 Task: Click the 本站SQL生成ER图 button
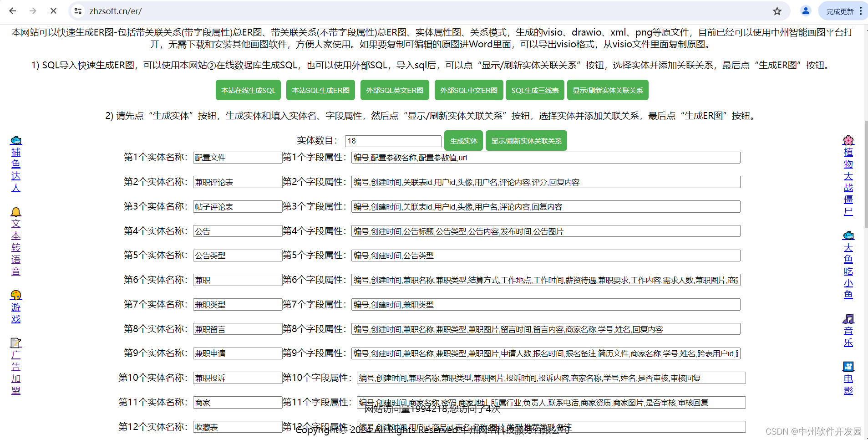321,90
